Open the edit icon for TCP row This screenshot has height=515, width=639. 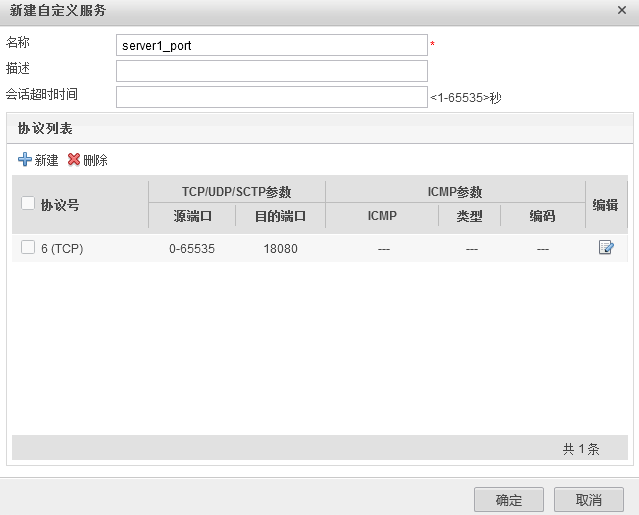pos(606,248)
